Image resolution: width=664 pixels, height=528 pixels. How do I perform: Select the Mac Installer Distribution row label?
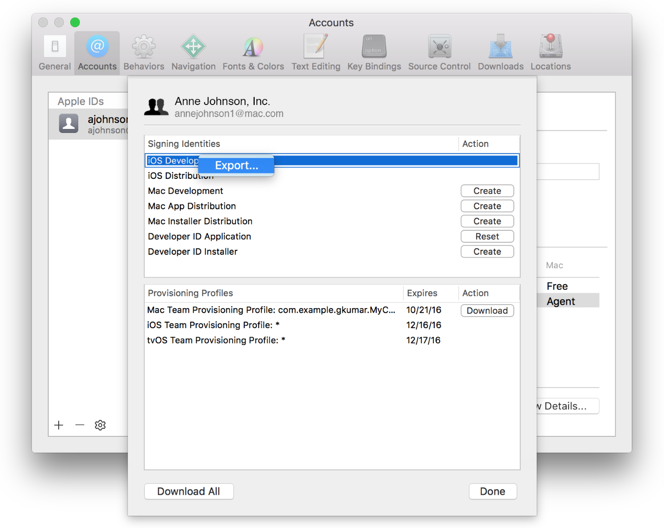point(200,221)
